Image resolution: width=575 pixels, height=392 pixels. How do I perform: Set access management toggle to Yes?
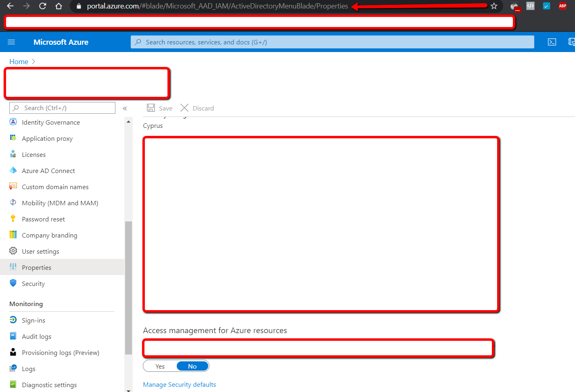click(x=160, y=366)
